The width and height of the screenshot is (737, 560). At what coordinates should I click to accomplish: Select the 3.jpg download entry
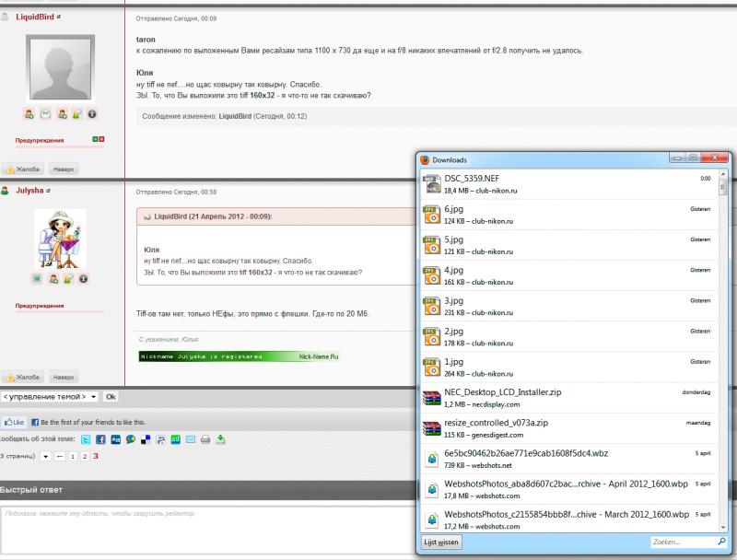point(569,307)
